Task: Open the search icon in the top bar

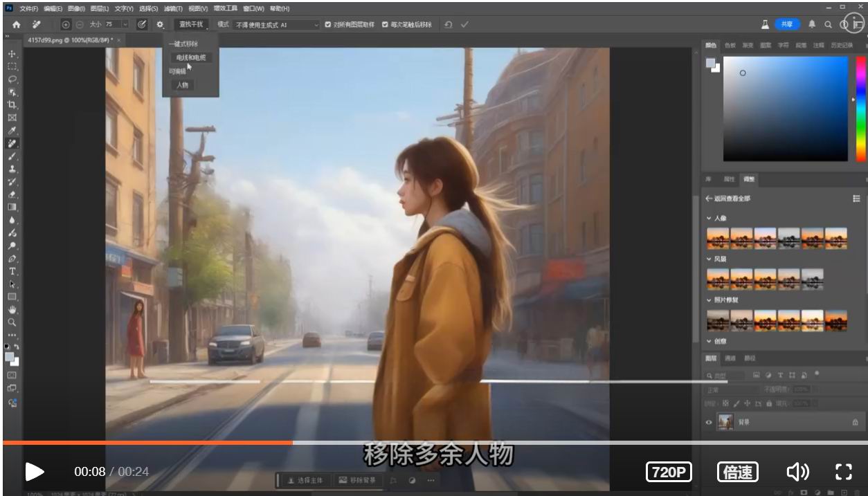Action: [828, 24]
